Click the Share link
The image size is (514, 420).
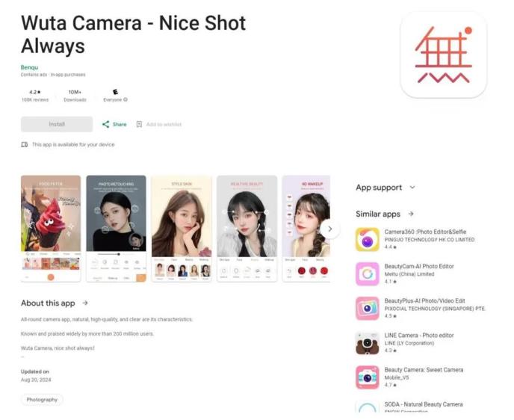tap(114, 124)
